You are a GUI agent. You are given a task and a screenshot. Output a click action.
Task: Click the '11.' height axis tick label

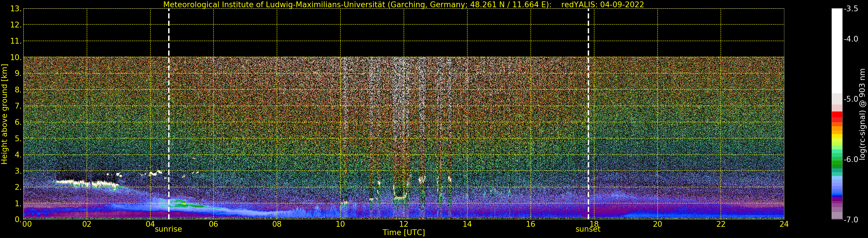16,41
